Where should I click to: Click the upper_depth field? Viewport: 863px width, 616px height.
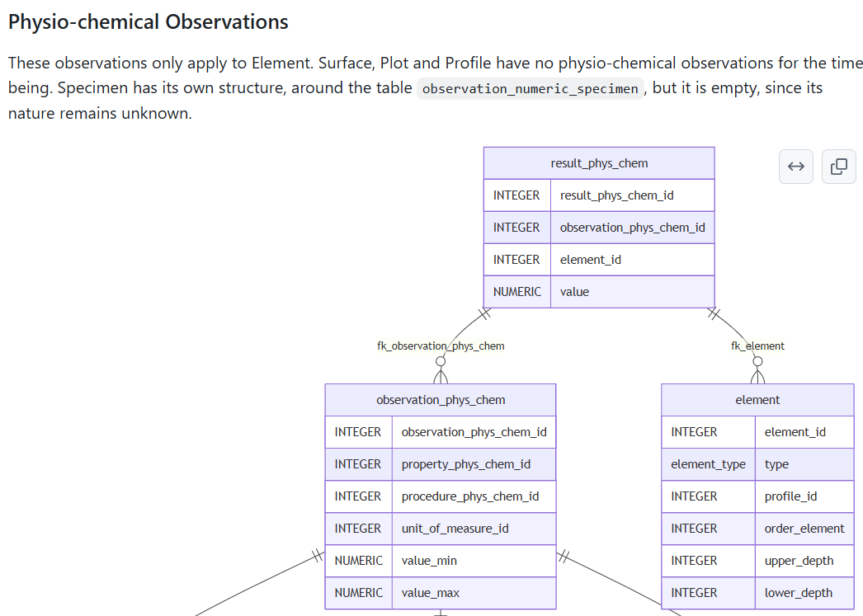(799, 561)
